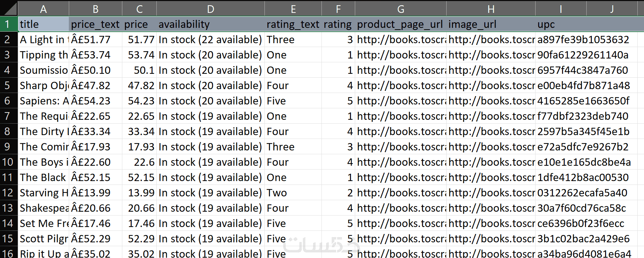Viewport: 644px width, 258px height.
Task: Click the 'product_page_url' header cell
Action: click(400, 24)
